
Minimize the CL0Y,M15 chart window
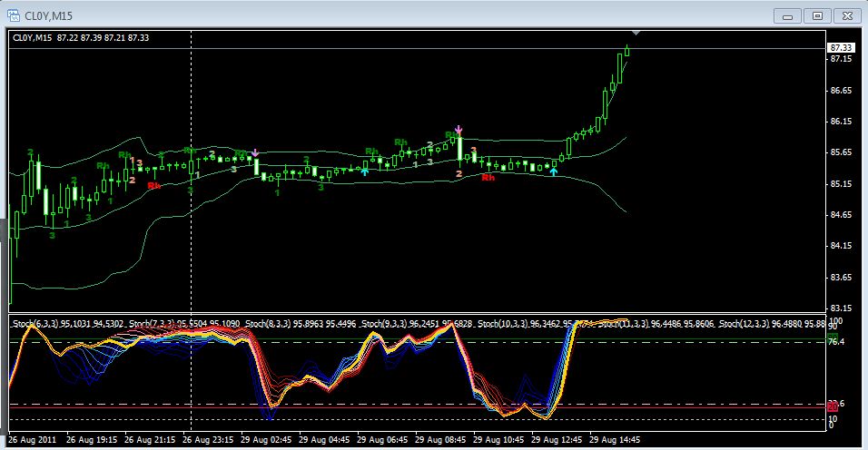(788, 16)
